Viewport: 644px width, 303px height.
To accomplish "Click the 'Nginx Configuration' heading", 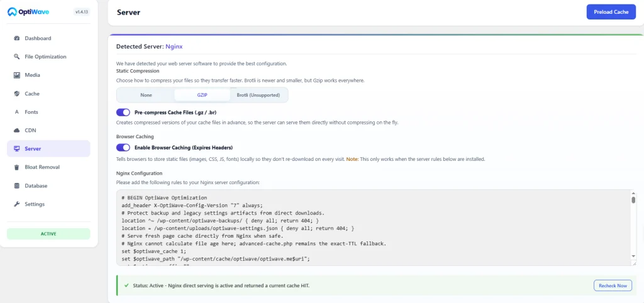I will (x=139, y=174).
